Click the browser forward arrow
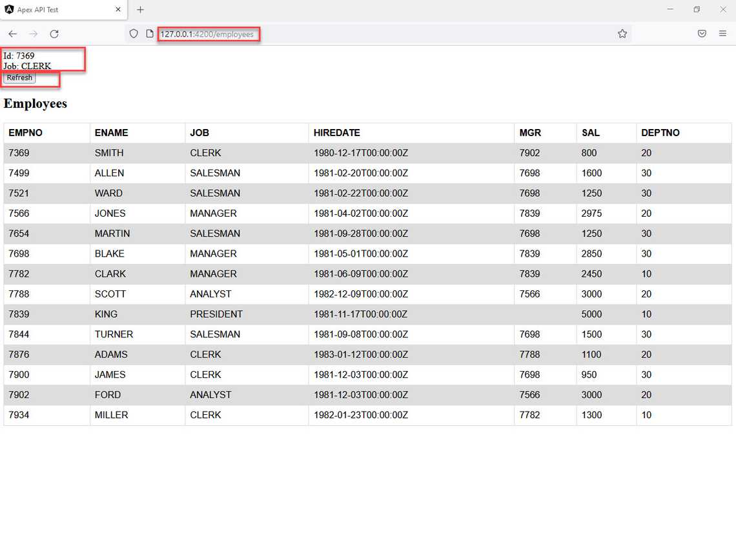Image resolution: width=736 pixels, height=560 pixels. click(34, 34)
